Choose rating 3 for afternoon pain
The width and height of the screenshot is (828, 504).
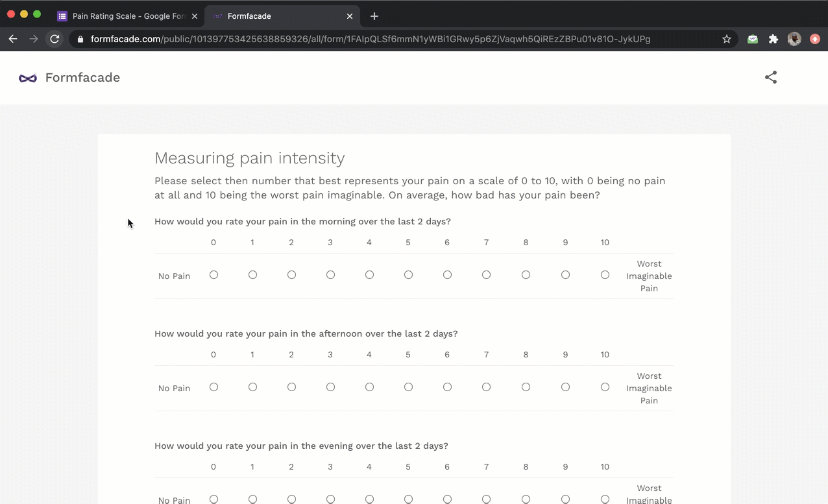[x=330, y=387]
